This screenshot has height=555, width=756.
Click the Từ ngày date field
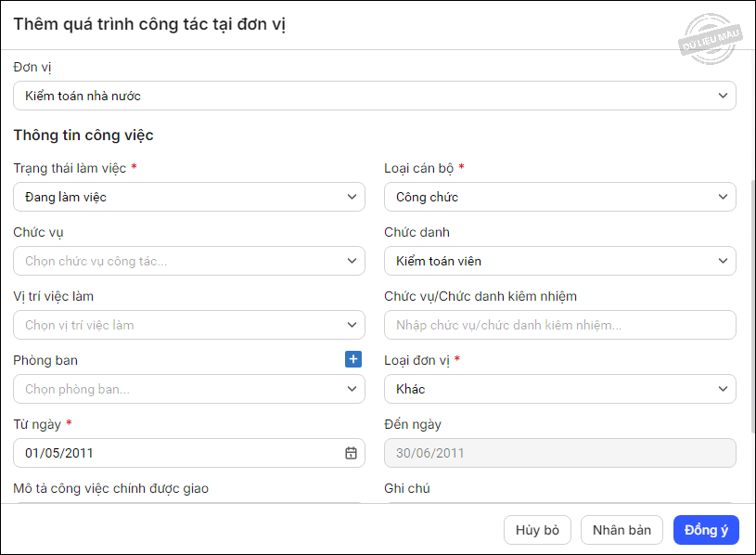(176, 453)
